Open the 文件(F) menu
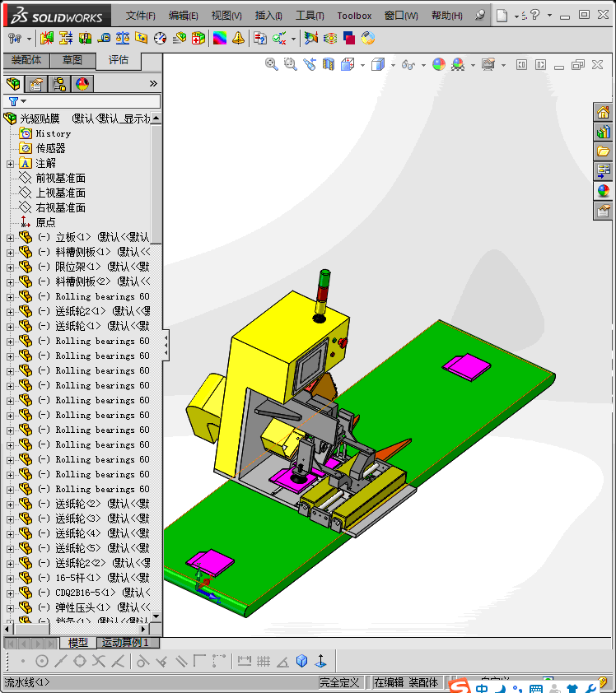The image size is (616, 693). pos(140,16)
